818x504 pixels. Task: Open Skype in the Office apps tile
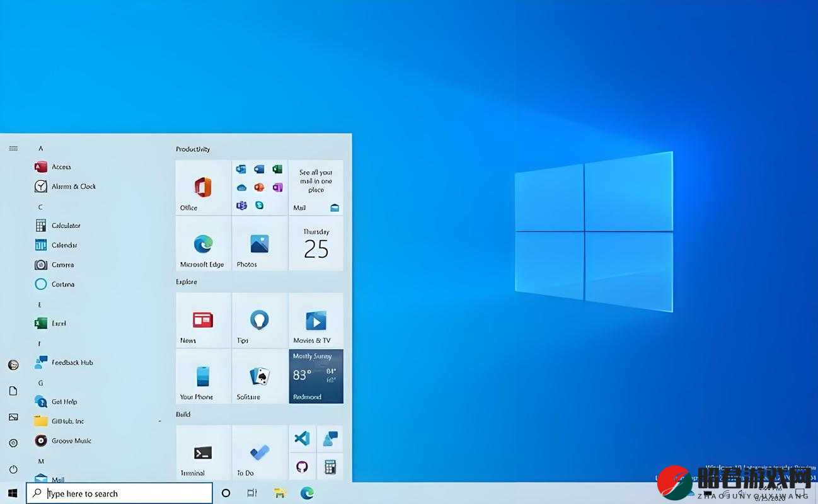(x=259, y=205)
